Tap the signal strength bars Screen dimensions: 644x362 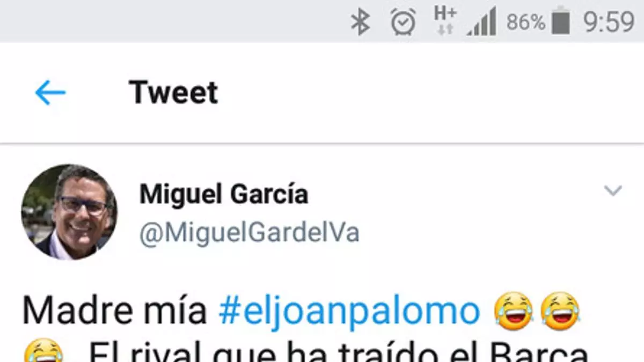481,22
